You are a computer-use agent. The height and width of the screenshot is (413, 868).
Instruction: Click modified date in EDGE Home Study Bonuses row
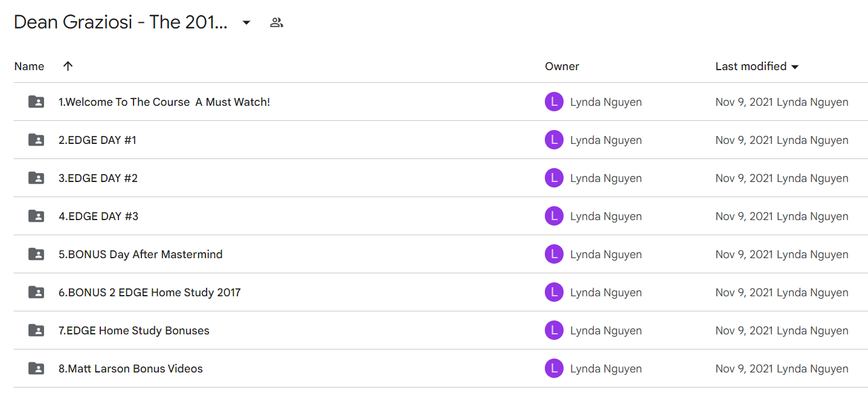745,331
